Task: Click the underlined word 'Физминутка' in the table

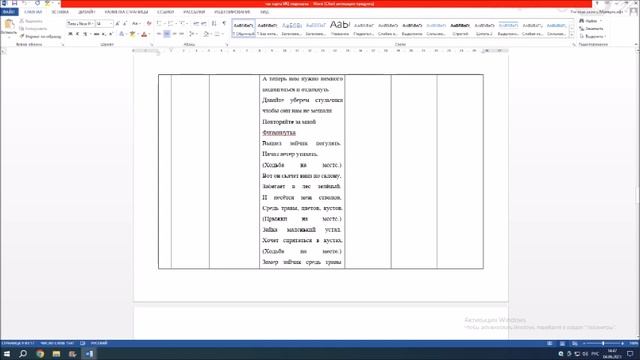Action: pyautogui.click(x=279, y=133)
